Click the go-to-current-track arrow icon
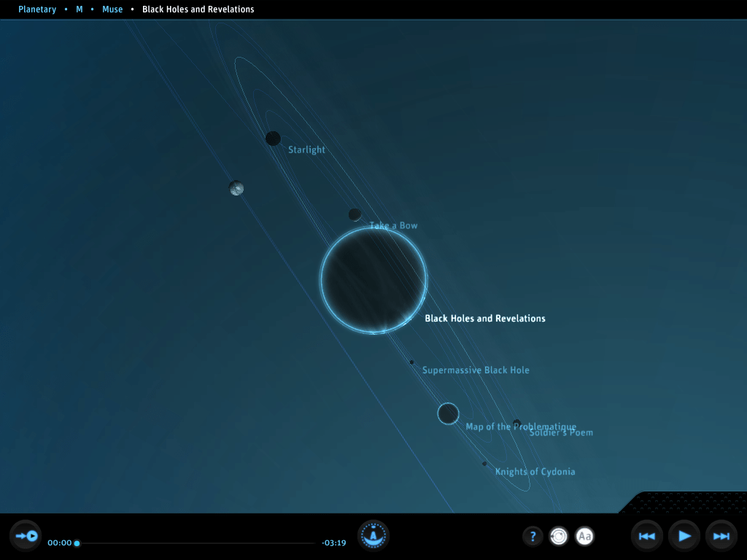This screenshot has height=560, width=747. pos(26,536)
